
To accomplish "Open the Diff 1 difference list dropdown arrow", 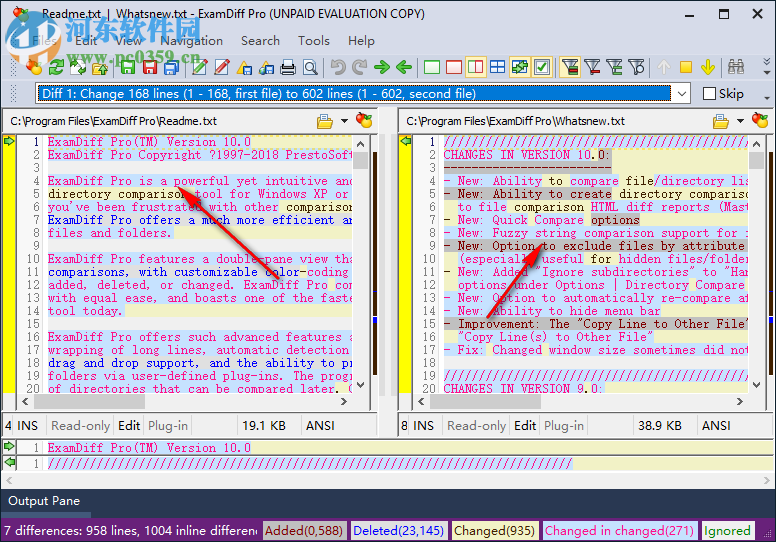I will click(x=681, y=94).
